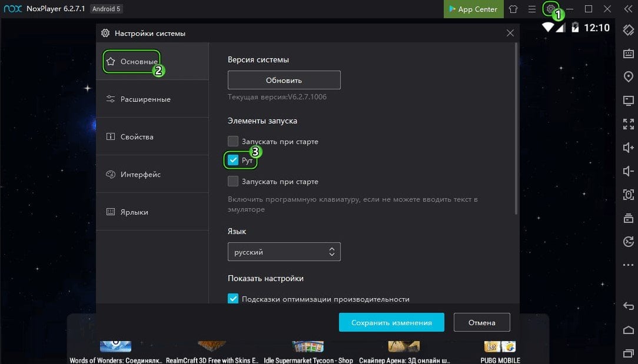Click the Элементы запуска heading
This screenshot has height=364, width=638.
tap(262, 121)
